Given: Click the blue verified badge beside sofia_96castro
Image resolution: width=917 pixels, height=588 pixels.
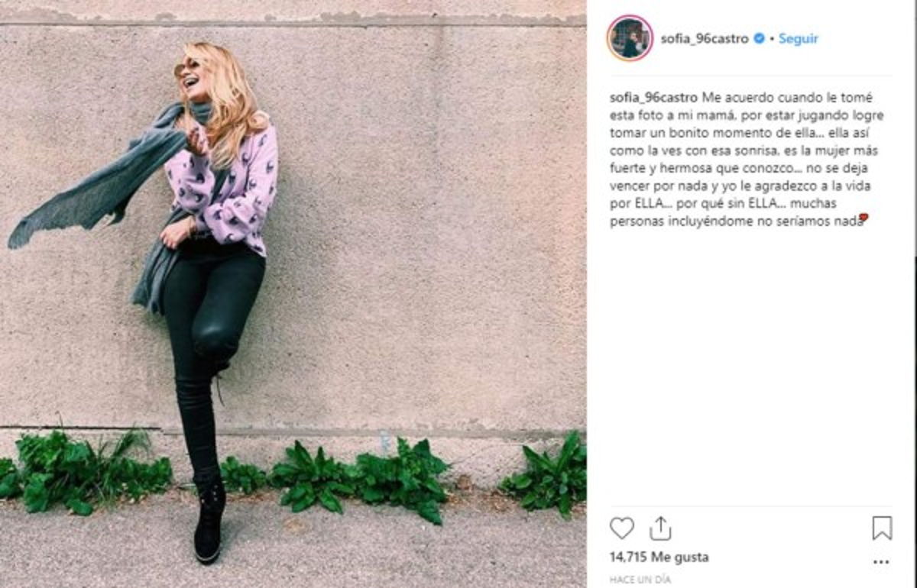Looking at the screenshot, I should click(759, 38).
